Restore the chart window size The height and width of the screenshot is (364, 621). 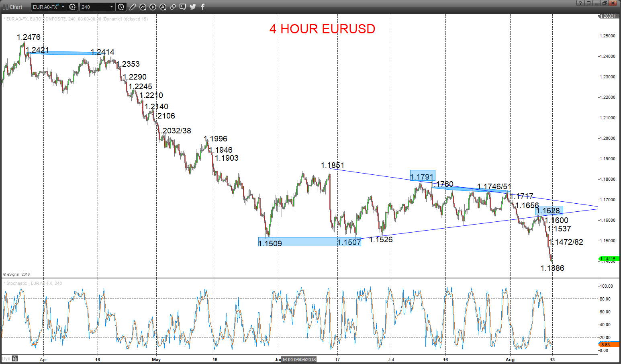(x=605, y=3)
